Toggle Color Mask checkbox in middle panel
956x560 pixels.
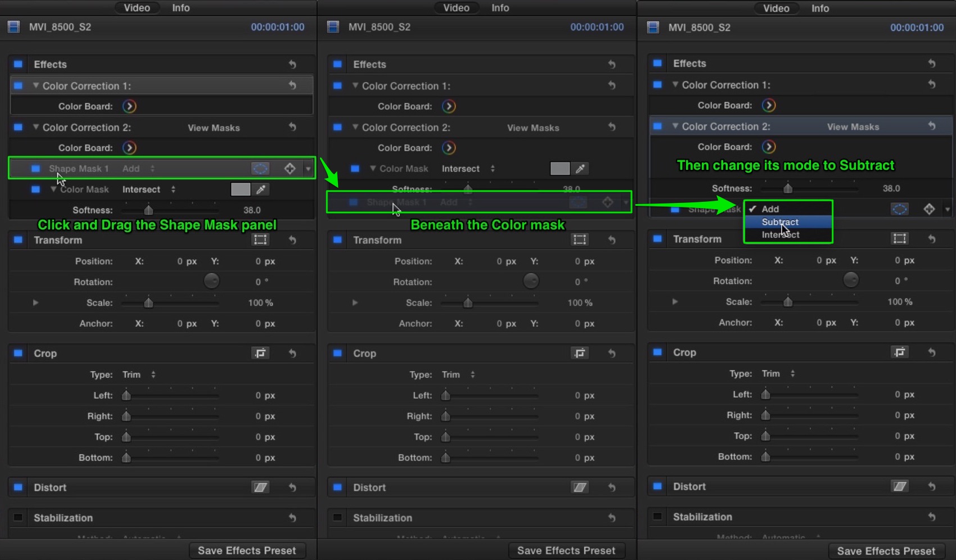tap(355, 169)
